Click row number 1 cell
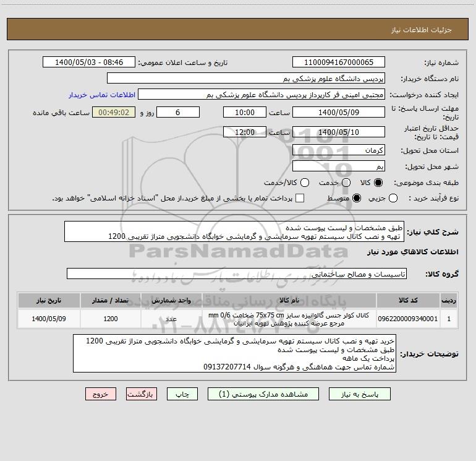The width and height of the screenshot is (476, 461). pyautogui.click(x=449, y=319)
